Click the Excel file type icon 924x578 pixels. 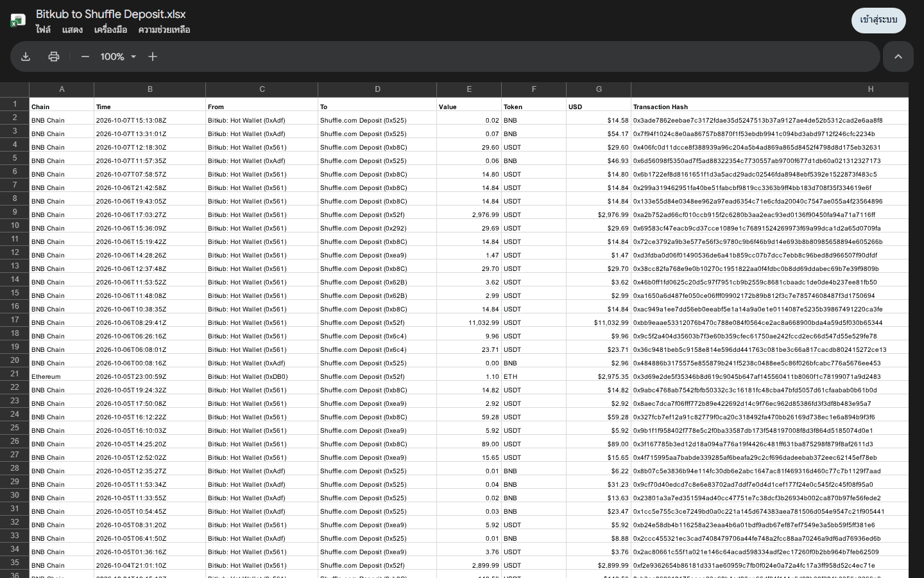(18, 21)
